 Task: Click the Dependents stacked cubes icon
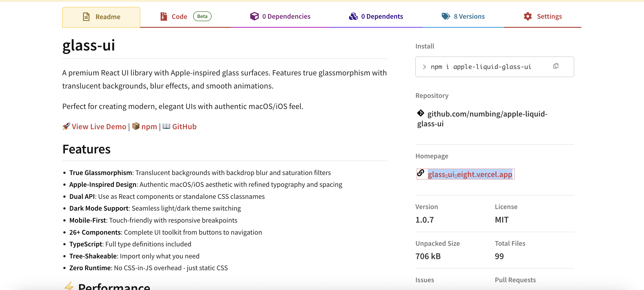click(x=353, y=16)
